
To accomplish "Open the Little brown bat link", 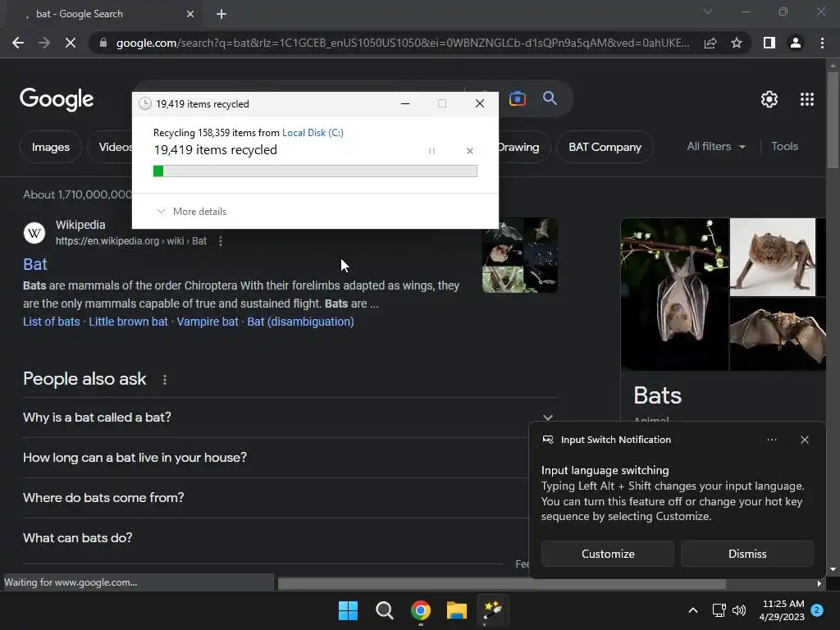I will pyautogui.click(x=128, y=322).
